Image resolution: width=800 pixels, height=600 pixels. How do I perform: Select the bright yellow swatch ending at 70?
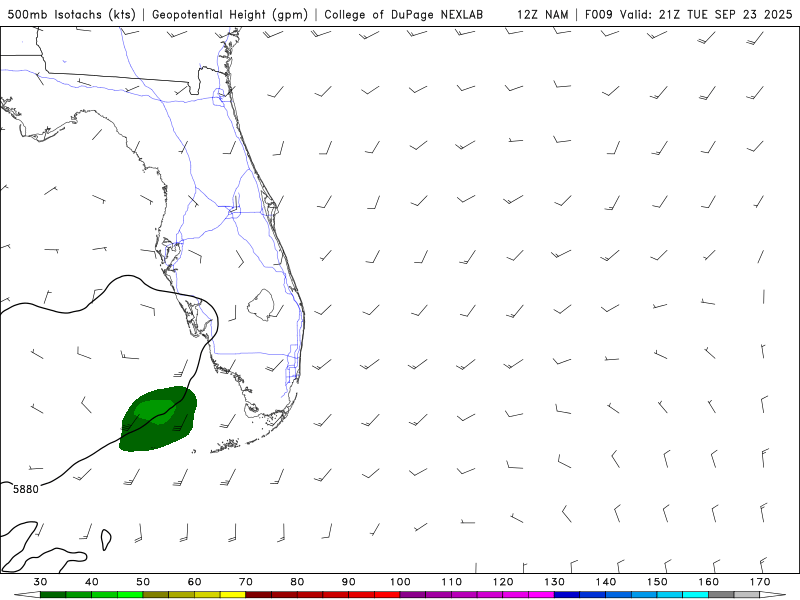tap(233, 595)
